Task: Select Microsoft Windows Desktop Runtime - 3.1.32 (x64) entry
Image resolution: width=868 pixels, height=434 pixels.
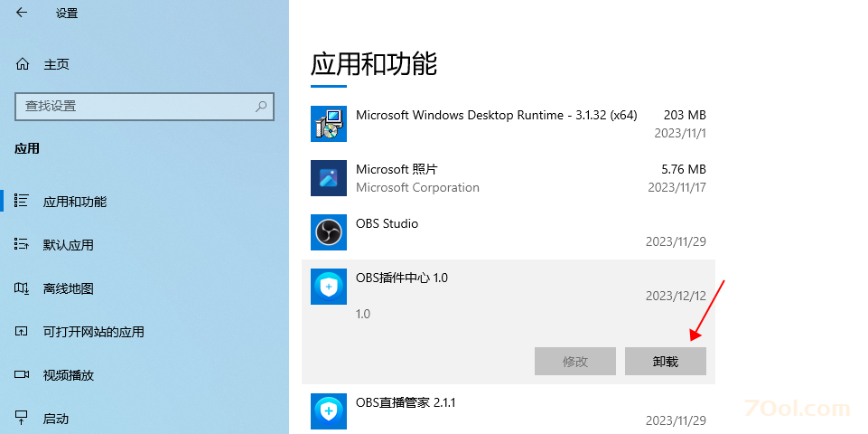Action: pos(497,116)
